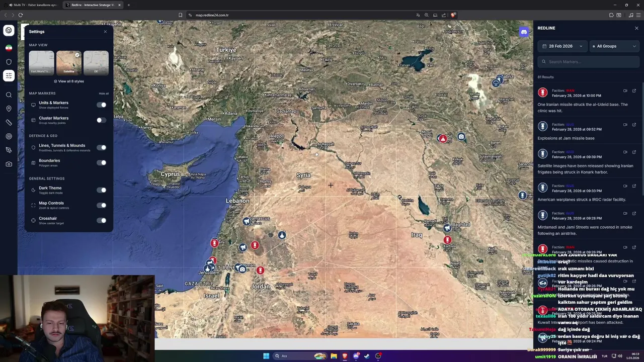The width and height of the screenshot is (644, 362).
Task: Click the Brave shields icon in address bar
Action: (x=453, y=15)
